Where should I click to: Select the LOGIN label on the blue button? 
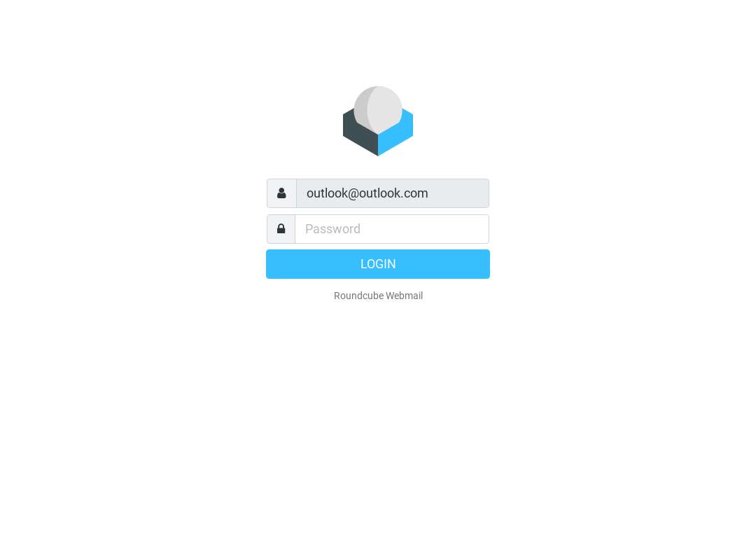(378, 264)
